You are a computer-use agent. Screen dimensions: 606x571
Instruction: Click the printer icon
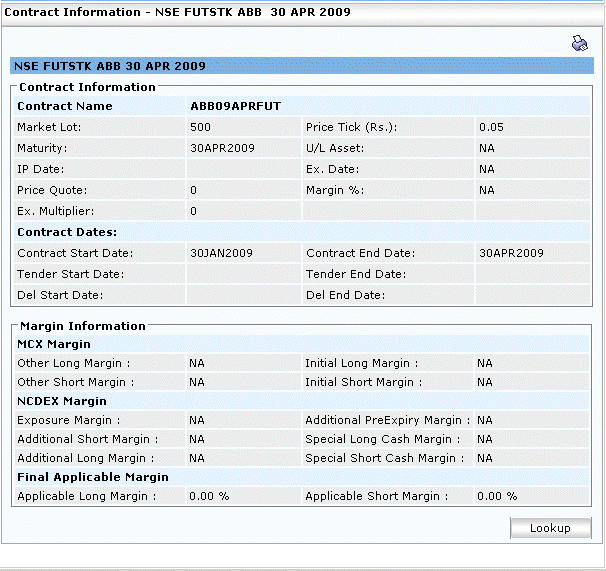click(x=580, y=43)
